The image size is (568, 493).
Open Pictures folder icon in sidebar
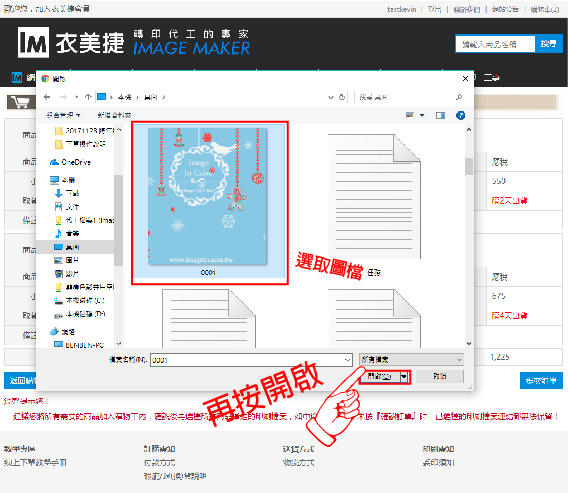click(67, 260)
